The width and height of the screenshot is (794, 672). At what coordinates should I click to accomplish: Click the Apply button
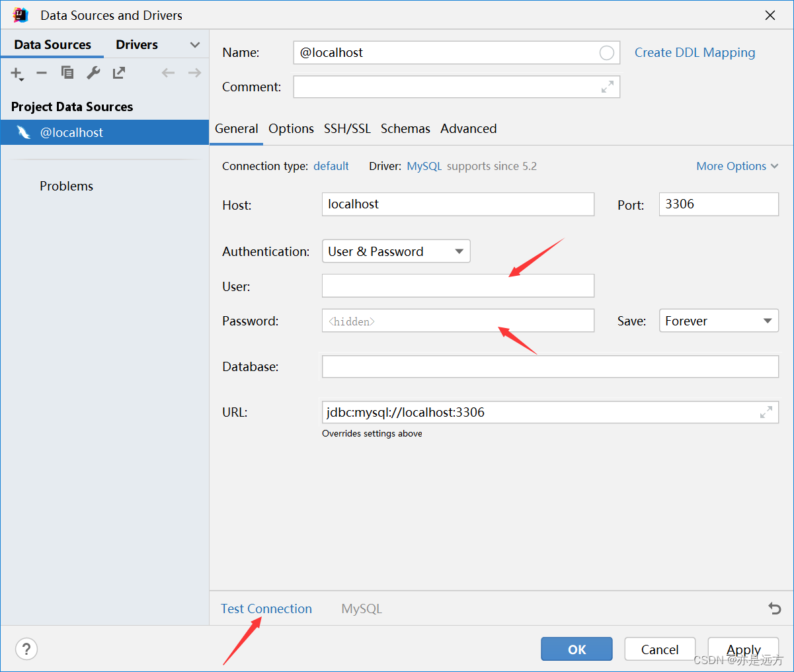pyautogui.click(x=743, y=649)
